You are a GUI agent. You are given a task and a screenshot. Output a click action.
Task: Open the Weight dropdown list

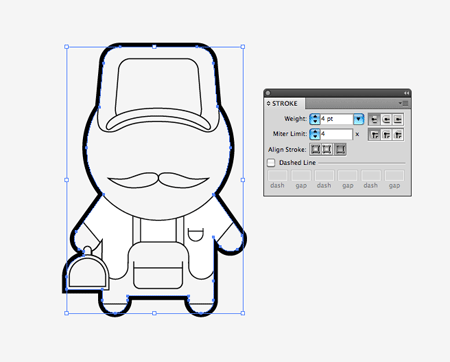click(x=358, y=119)
